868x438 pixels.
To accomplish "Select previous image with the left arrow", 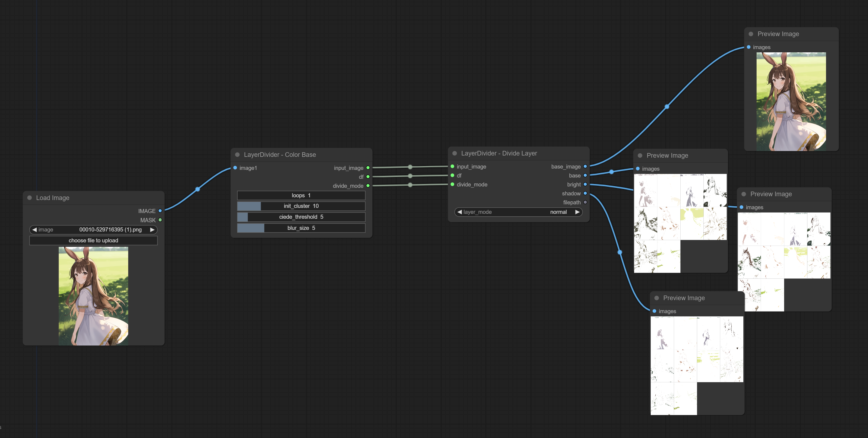I will click(34, 230).
